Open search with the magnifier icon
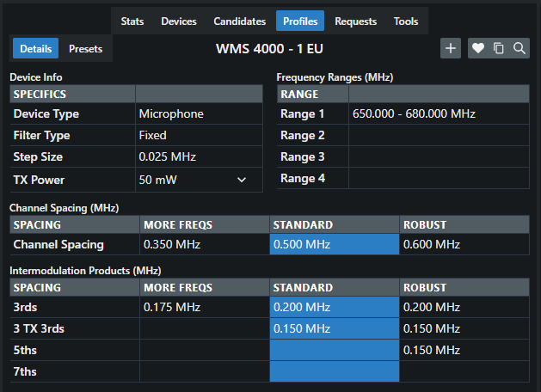This screenshot has width=541, height=392. [519, 48]
